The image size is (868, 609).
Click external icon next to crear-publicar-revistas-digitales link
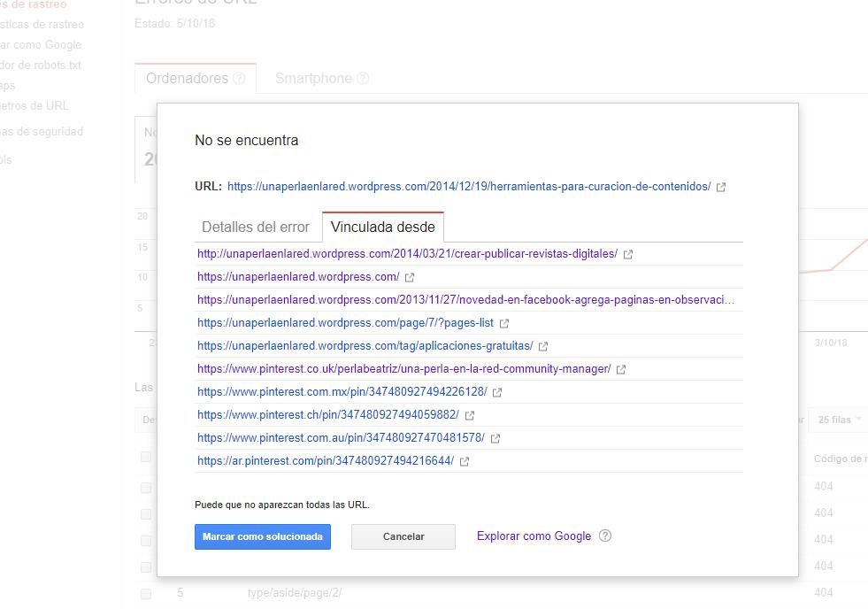click(x=628, y=255)
